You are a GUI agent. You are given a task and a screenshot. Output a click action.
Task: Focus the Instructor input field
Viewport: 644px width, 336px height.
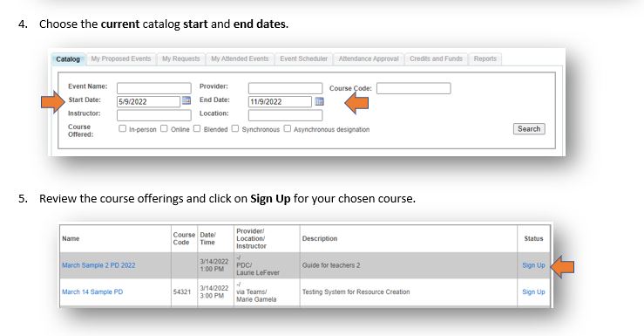pyautogui.click(x=154, y=115)
